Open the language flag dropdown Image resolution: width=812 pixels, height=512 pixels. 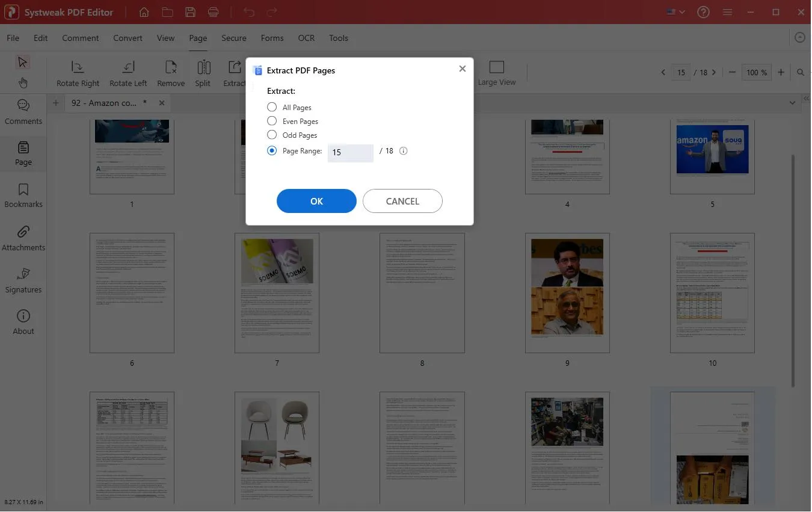[x=675, y=12]
